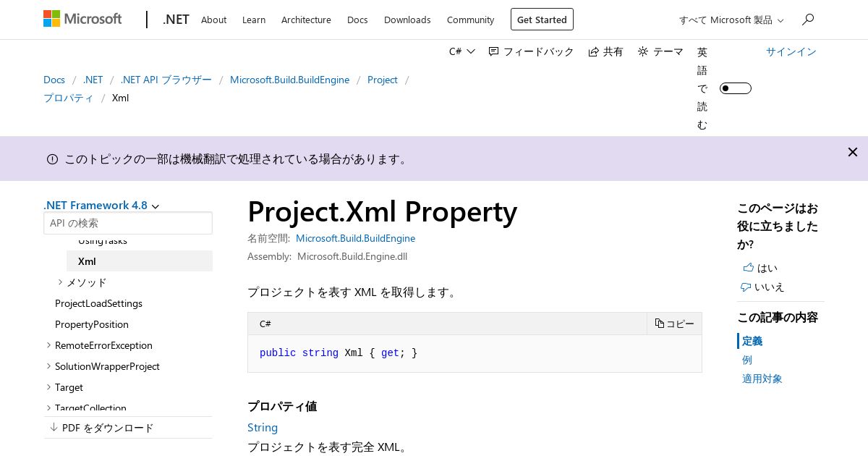Open the Architecture menu item
Image resolution: width=868 pixels, height=456 pixels.
tap(306, 20)
